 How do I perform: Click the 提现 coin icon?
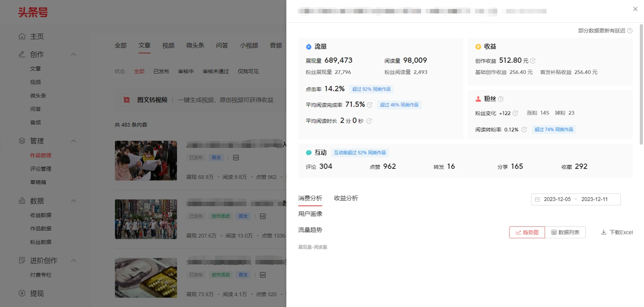[x=22, y=293]
